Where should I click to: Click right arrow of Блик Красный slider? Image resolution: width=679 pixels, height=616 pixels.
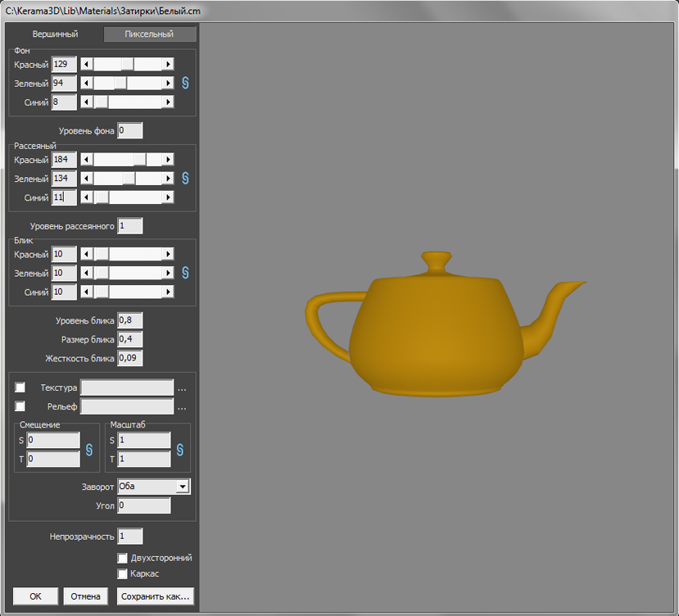coord(168,254)
